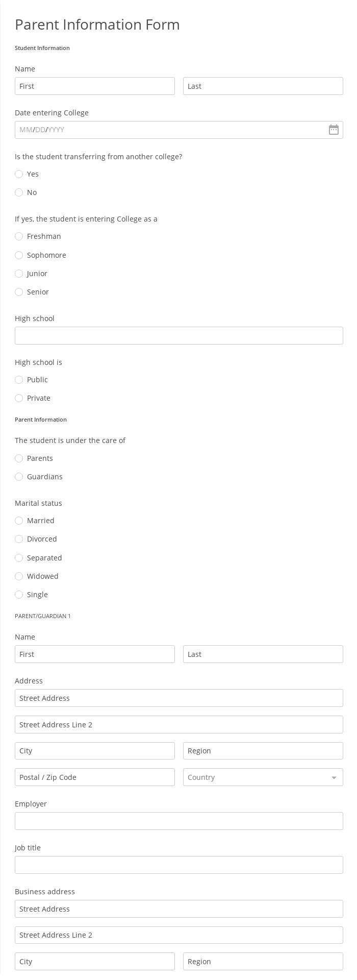Select Yes for transferring from another college
This screenshot has width=357, height=980.
click(19, 174)
